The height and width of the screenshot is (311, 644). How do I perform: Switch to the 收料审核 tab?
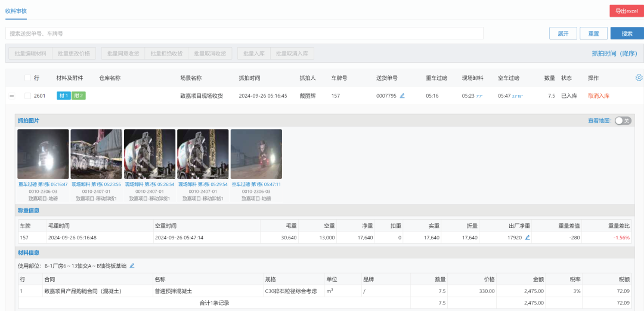pos(16,11)
